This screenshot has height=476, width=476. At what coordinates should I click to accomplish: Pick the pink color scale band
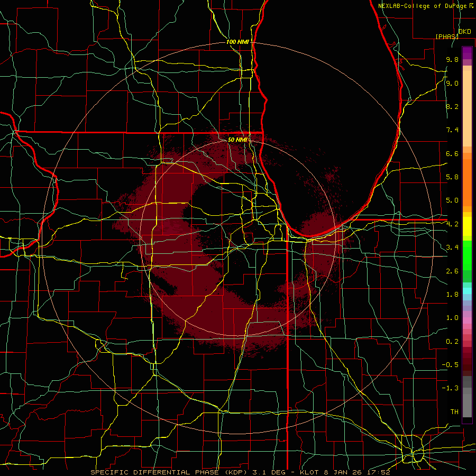(x=467, y=321)
